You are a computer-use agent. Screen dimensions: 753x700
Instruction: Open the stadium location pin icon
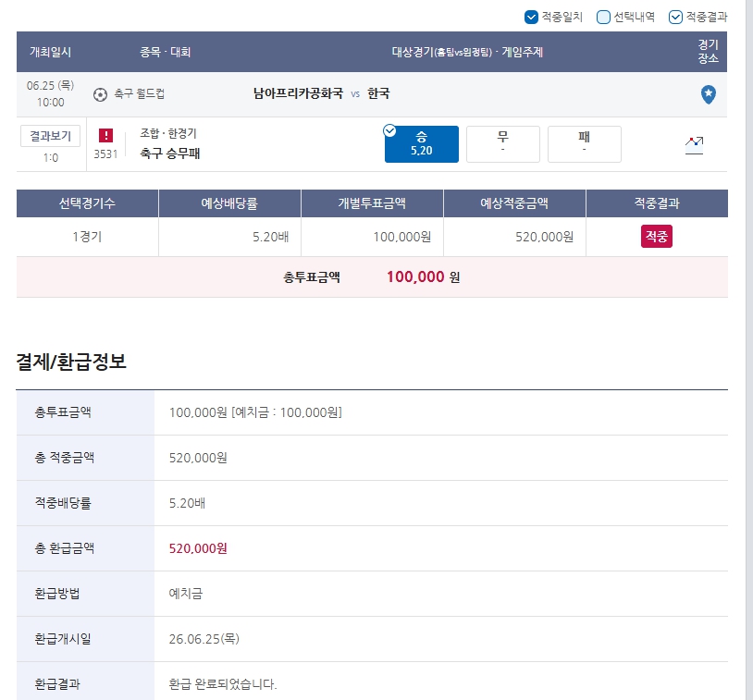point(709,94)
